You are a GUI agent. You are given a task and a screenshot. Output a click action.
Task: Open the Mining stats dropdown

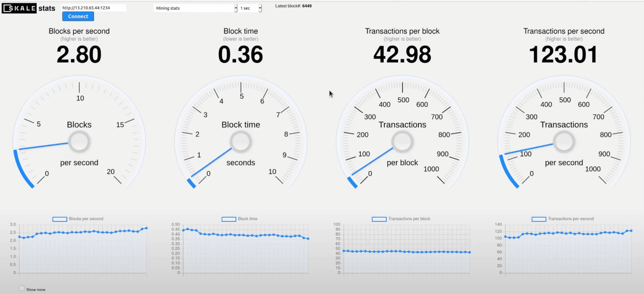pyautogui.click(x=194, y=8)
